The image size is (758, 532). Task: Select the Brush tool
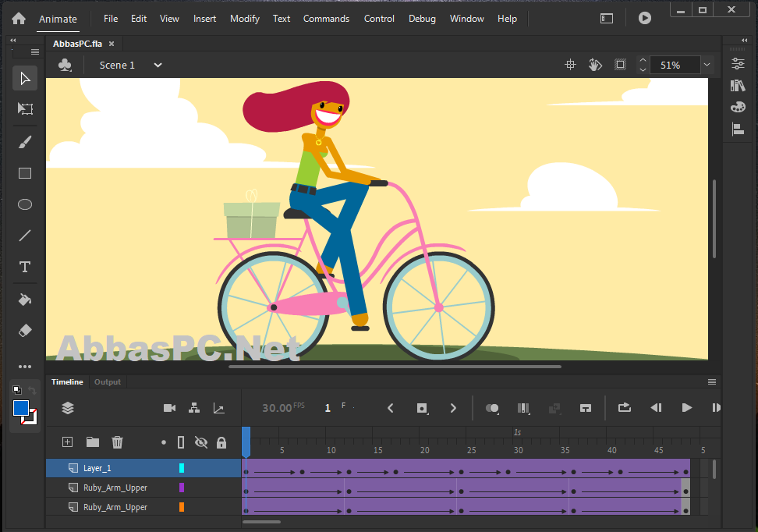[25, 142]
